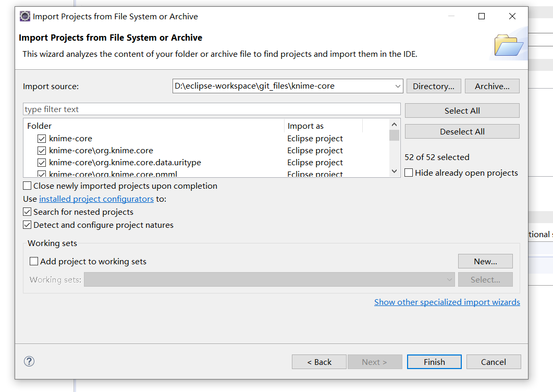Click the type filter text field

tap(212, 109)
